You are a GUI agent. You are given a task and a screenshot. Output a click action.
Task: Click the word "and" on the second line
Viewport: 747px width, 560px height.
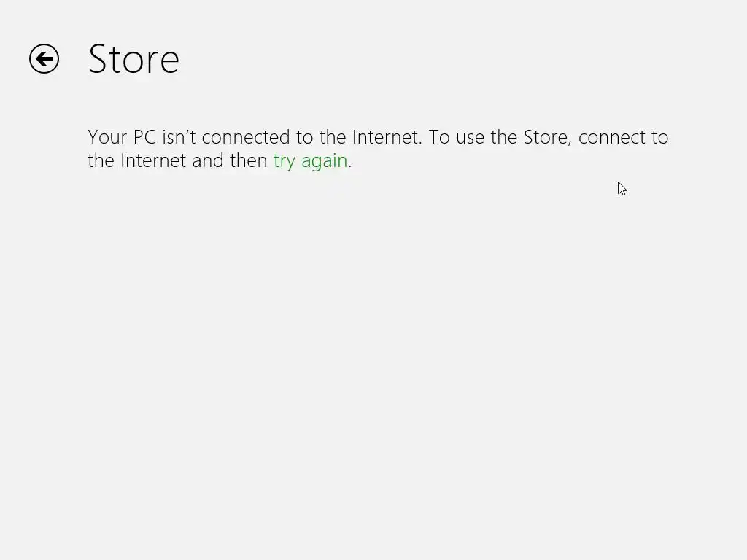click(208, 160)
